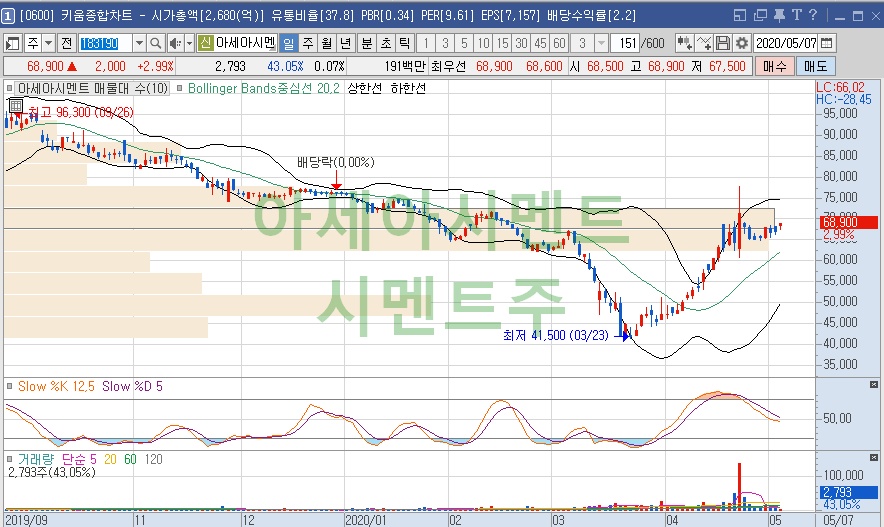The height and width of the screenshot is (527, 884).
Task: Click the custom interval field showing 3
Action: 582,43
